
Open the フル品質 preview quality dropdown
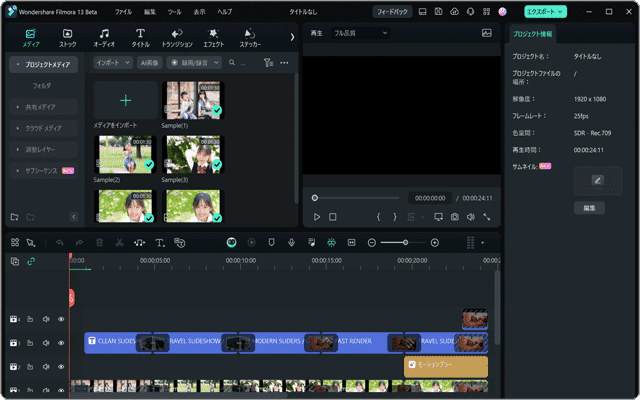pyautogui.click(x=358, y=33)
